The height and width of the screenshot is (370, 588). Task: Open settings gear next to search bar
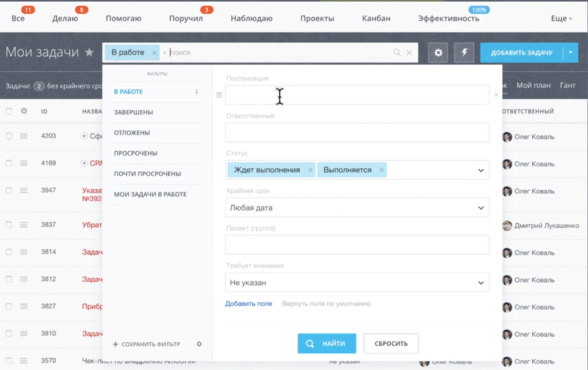coord(438,53)
